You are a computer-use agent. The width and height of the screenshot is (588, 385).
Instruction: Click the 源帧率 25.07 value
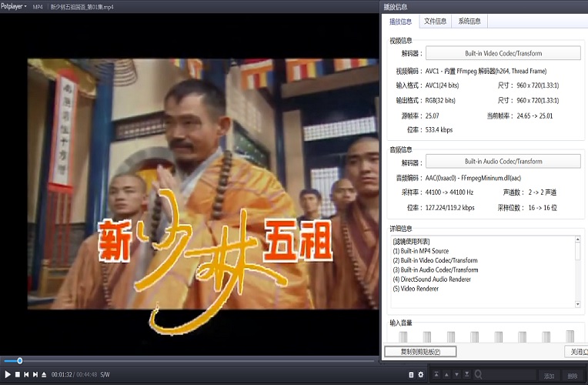pos(432,116)
